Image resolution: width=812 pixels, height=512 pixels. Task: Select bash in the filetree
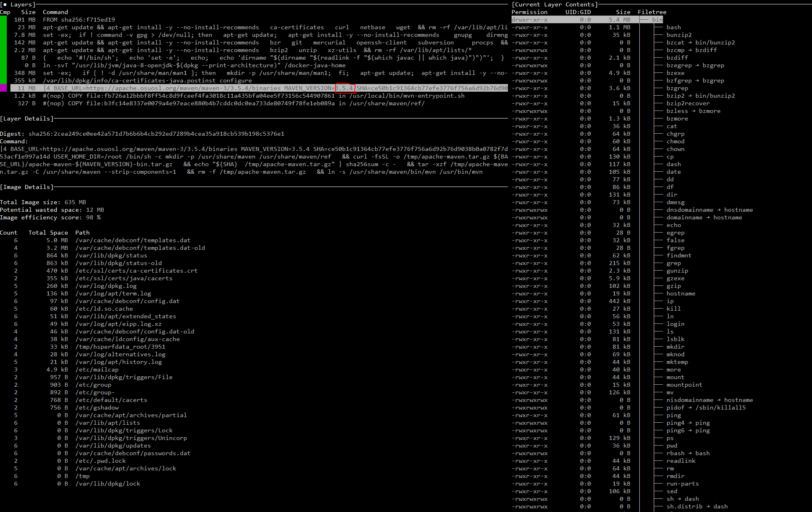pos(673,27)
